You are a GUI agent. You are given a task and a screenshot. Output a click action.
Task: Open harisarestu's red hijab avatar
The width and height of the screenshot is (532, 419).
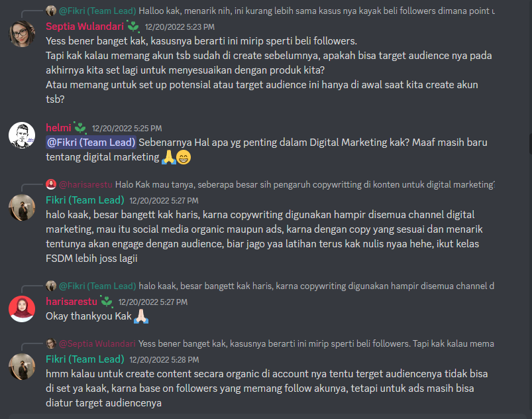(22, 309)
